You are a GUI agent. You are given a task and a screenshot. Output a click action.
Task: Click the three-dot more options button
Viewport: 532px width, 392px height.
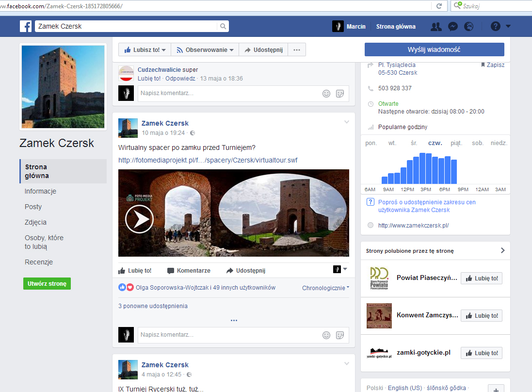[x=297, y=49]
